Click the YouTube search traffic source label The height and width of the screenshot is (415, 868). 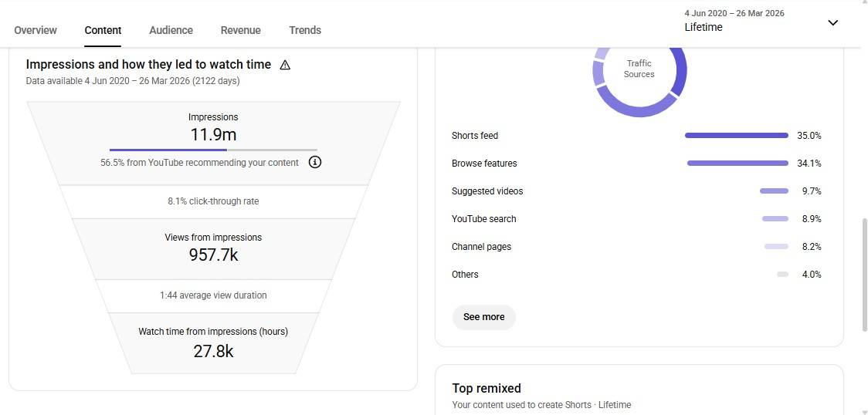[x=484, y=219]
